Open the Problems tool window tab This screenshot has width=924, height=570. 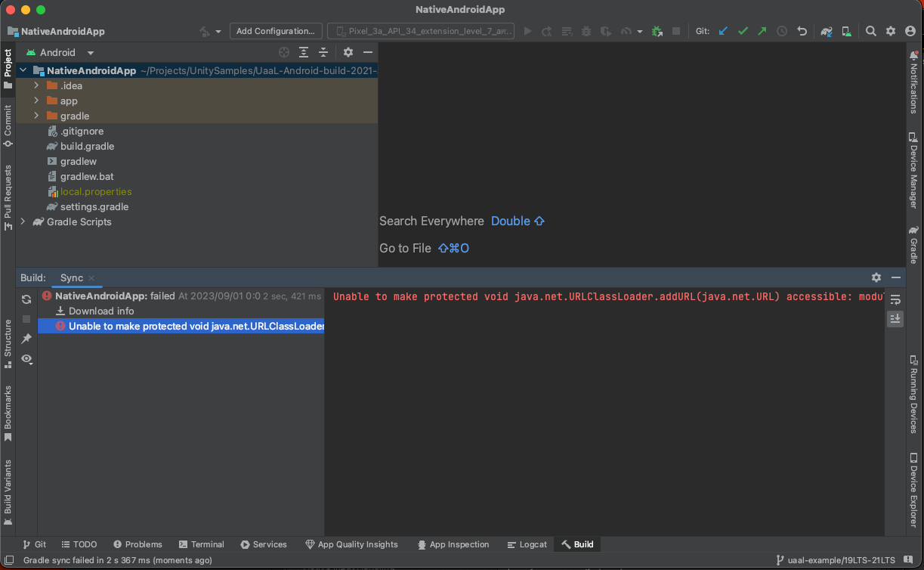pyautogui.click(x=137, y=544)
